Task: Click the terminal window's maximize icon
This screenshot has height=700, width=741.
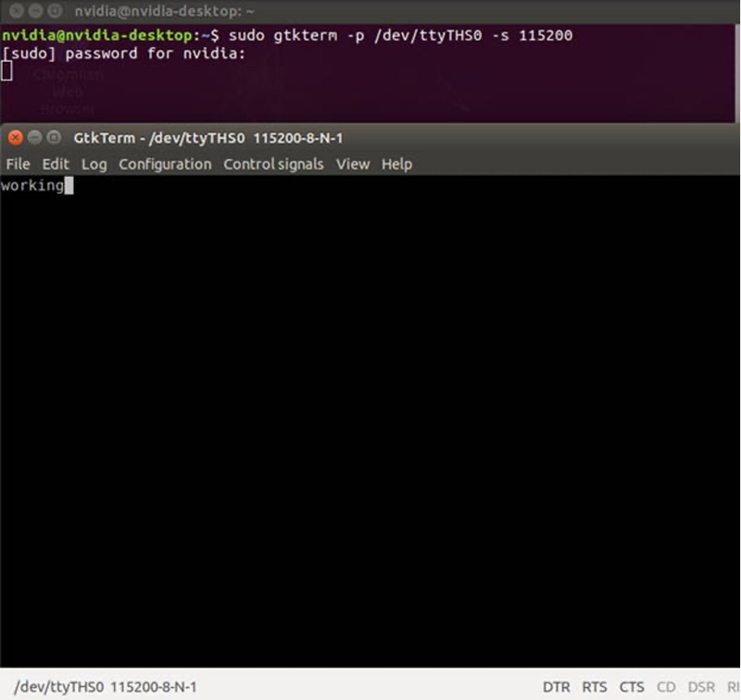Action: [54, 12]
